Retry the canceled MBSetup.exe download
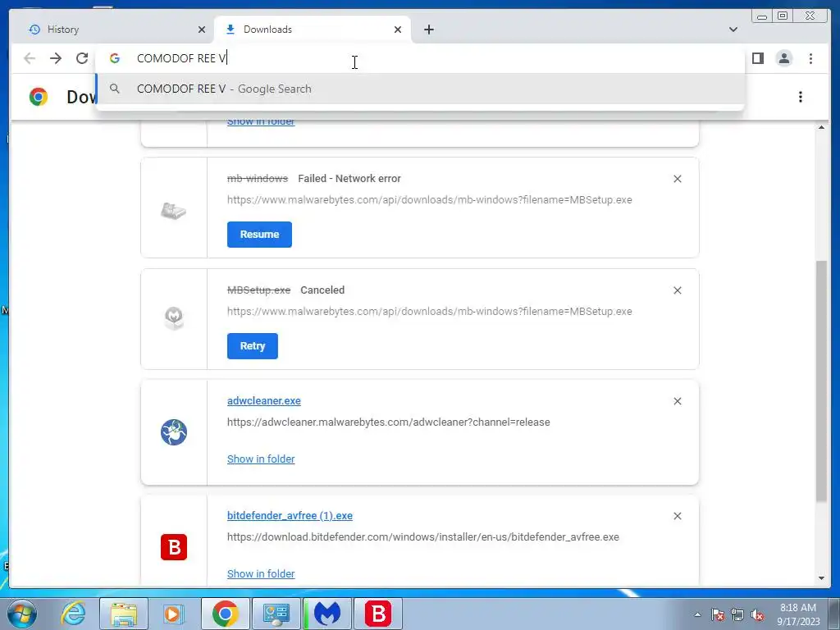The image size is (840, 630). (253, 346)
